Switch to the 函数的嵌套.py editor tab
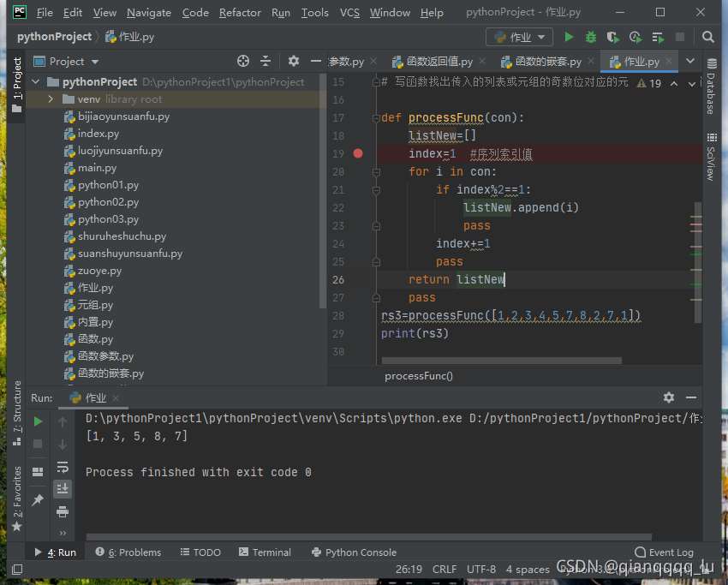The height and width of the screenshot is (585, 728). click(548, 62)
